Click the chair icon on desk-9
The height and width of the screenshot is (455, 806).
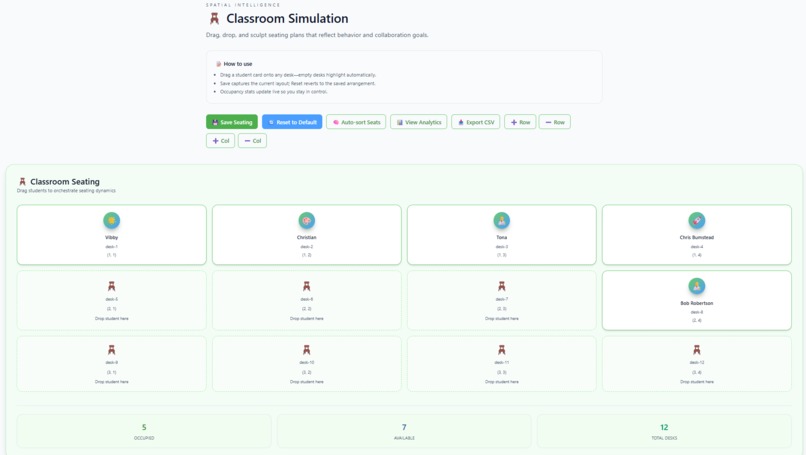coord(112,350)
